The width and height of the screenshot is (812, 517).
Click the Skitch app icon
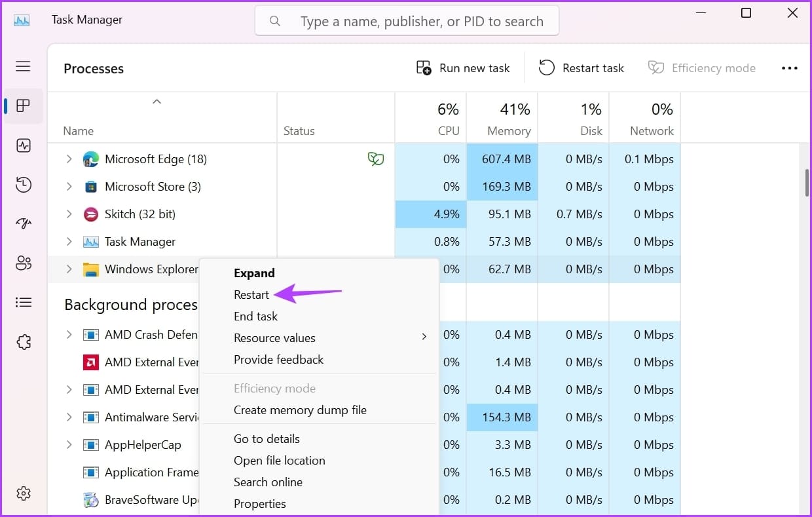[91, 214]
